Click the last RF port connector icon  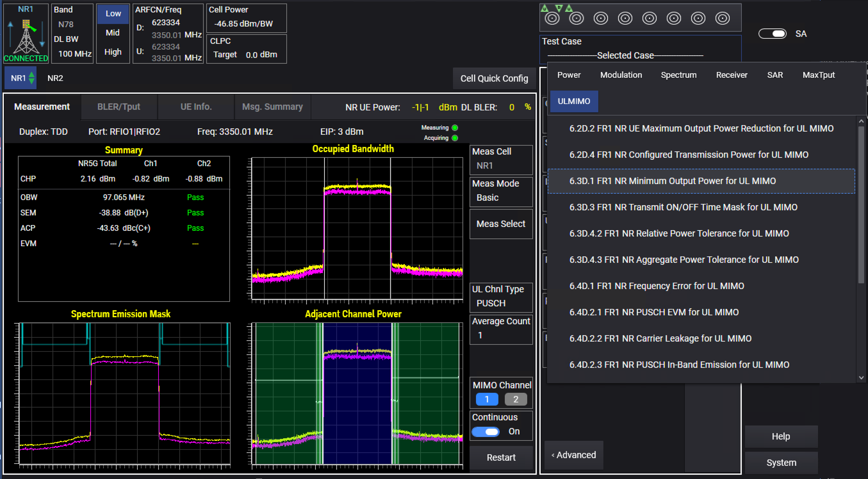(722, 18)
